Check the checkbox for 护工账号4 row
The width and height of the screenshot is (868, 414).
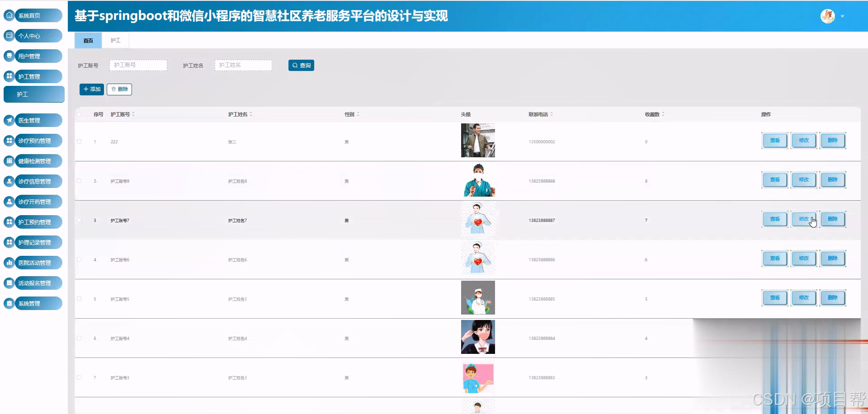79,338
